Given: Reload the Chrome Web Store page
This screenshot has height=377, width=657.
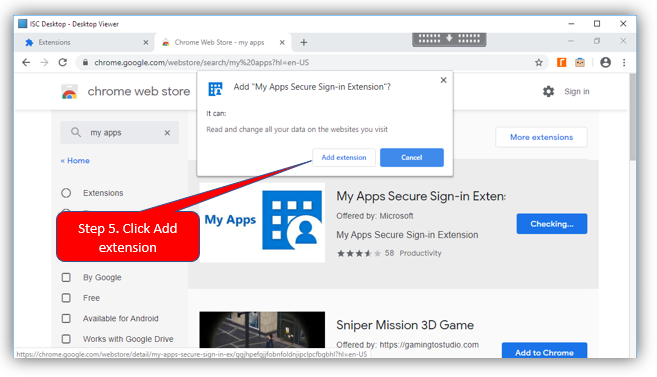Looking at the screenshot, I should coord(63,62).
